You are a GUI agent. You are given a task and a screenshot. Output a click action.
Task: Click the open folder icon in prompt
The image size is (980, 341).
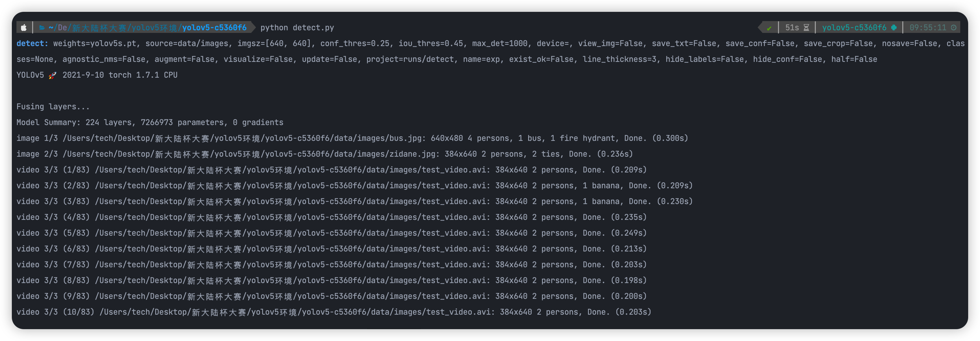tap(42, 27)
